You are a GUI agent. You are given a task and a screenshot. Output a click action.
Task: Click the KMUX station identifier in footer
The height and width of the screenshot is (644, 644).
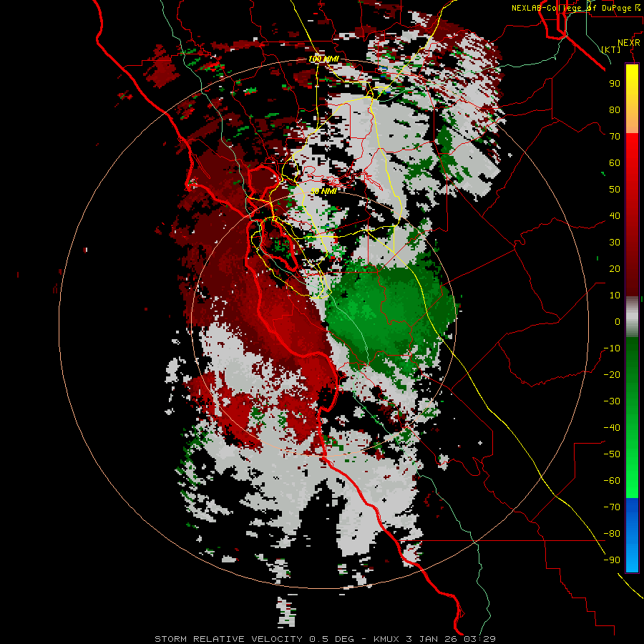point(387,639)
